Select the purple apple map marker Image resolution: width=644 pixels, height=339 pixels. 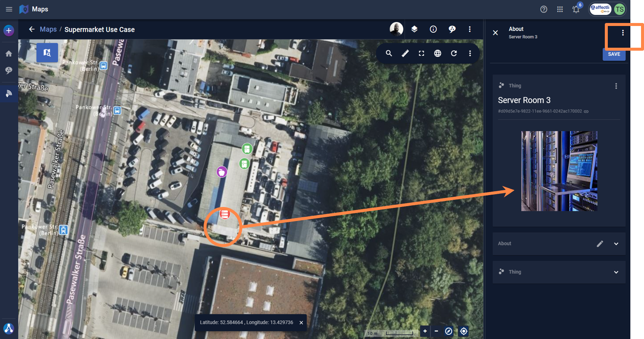tap(221, 172)
